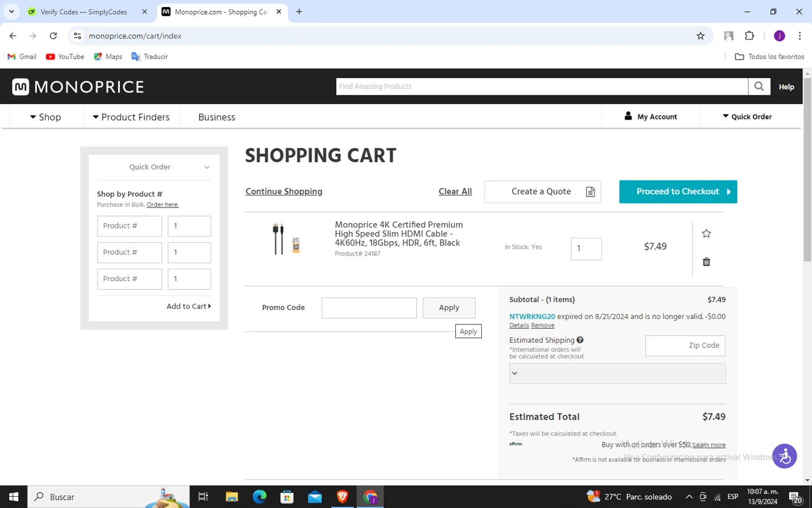Click the Help link in the header
This screenshot has height=508, width=812.
click(786, 87)
